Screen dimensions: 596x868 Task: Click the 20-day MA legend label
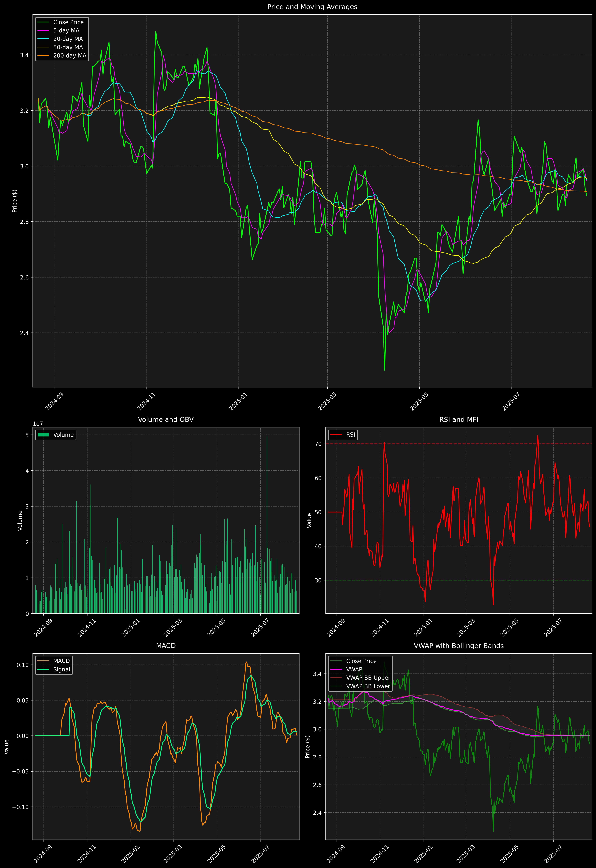(x=68, y=39)
